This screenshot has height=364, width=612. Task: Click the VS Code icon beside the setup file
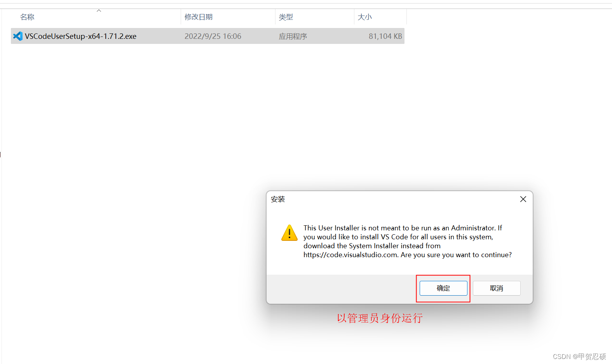17,36
